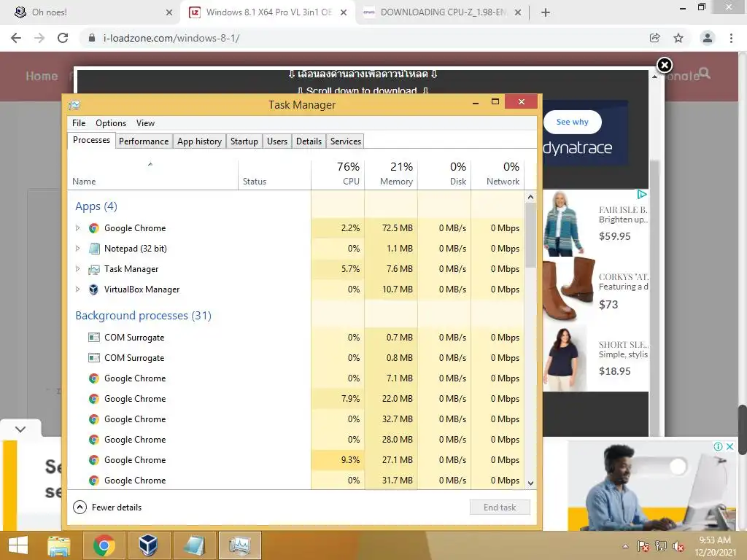Viewport: 747px width, 560px height.
Task: Select Google Chrome row using 9.3% CPU
Action: click(x=296, y=460)
